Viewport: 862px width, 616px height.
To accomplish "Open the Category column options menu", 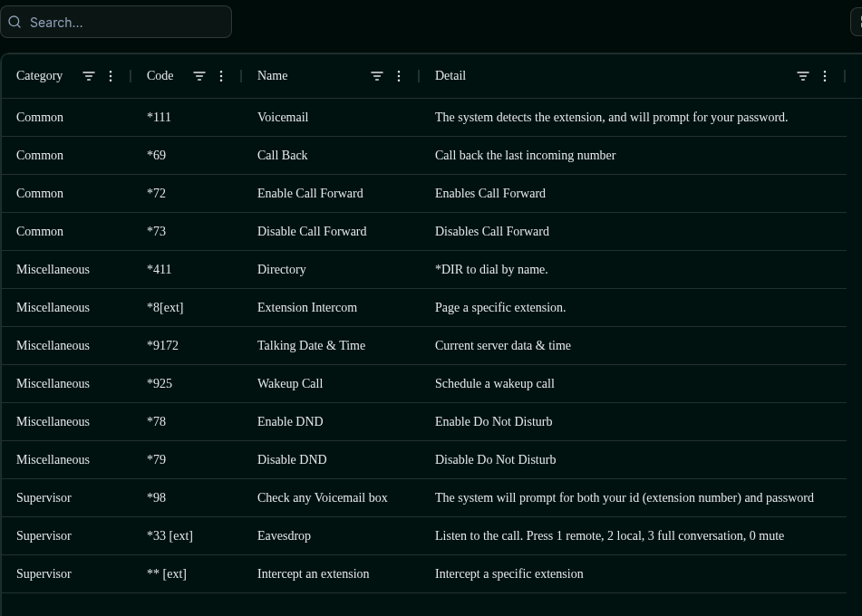I will click(x=111, y=76).
